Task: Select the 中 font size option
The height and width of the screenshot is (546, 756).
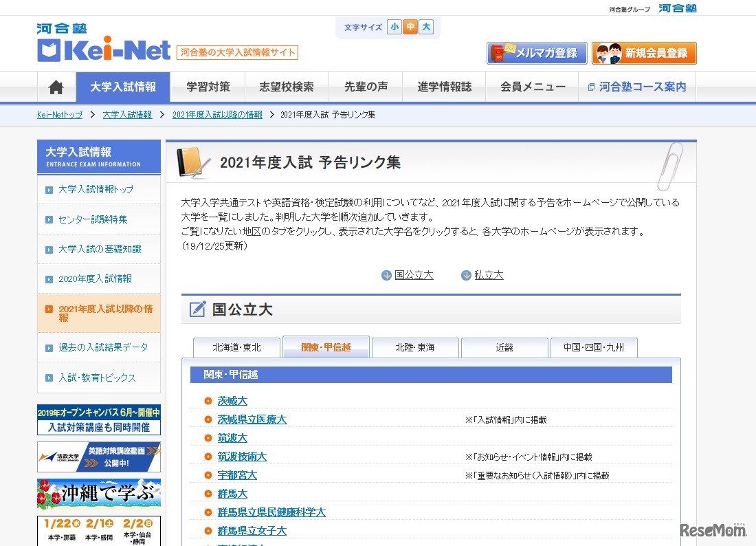Action: 410,25
